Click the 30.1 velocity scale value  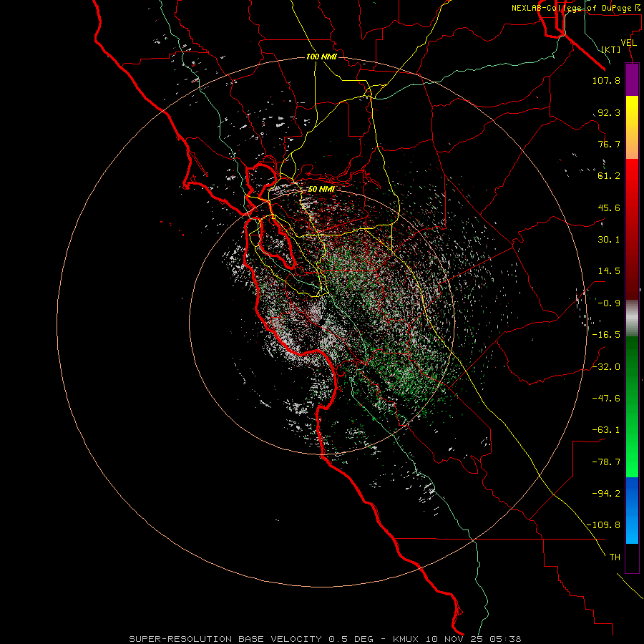pos(609,240)
